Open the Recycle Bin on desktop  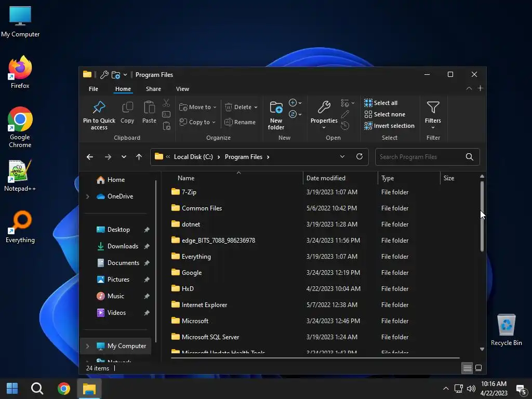pos(506,330)
